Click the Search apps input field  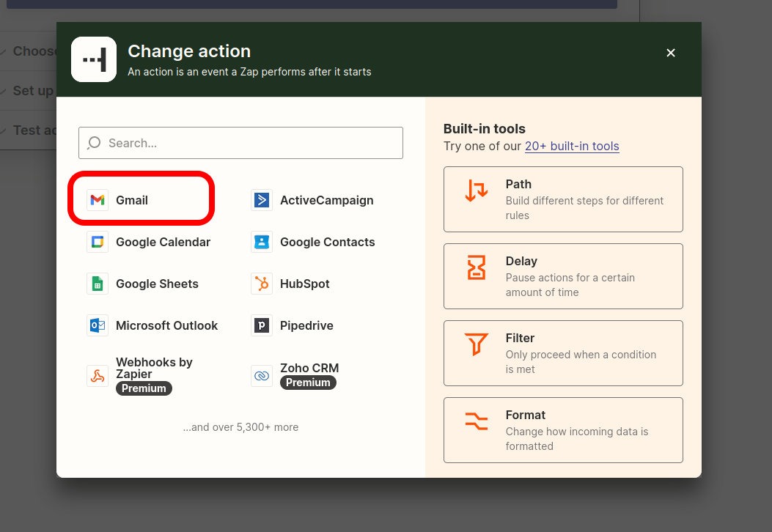point(240,143)
